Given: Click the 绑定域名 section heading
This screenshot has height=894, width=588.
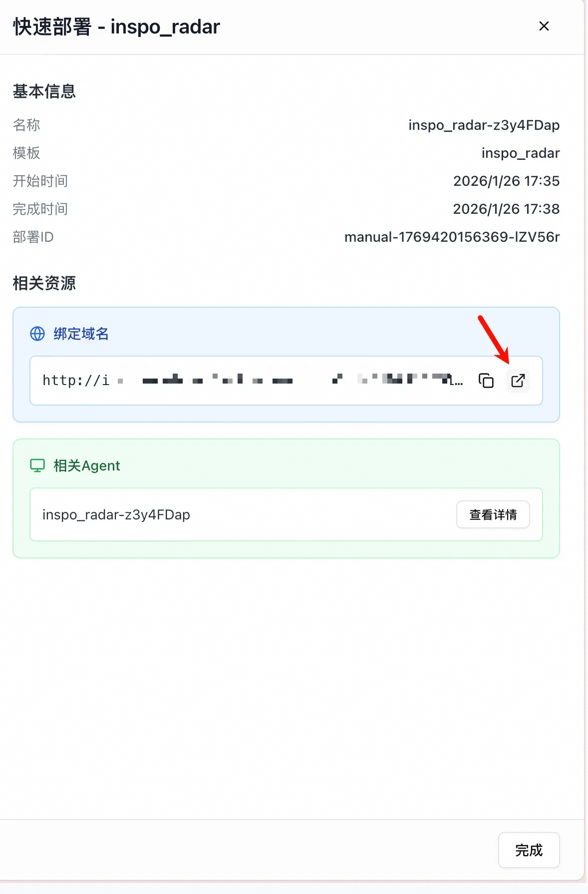Looking at the screenshot, I should pos(81,334).
